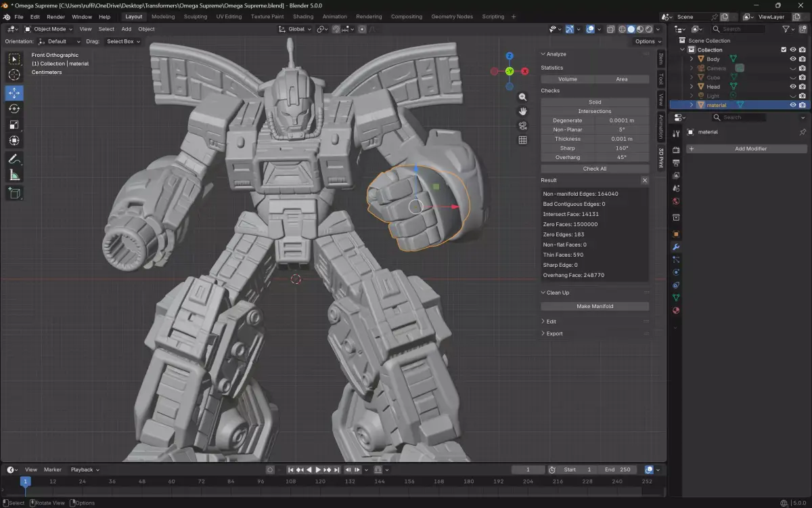Image resolution: width=812 pixels, height=508 pixels.
Task: Click the End frame field
Action: (x=618, y=469)
